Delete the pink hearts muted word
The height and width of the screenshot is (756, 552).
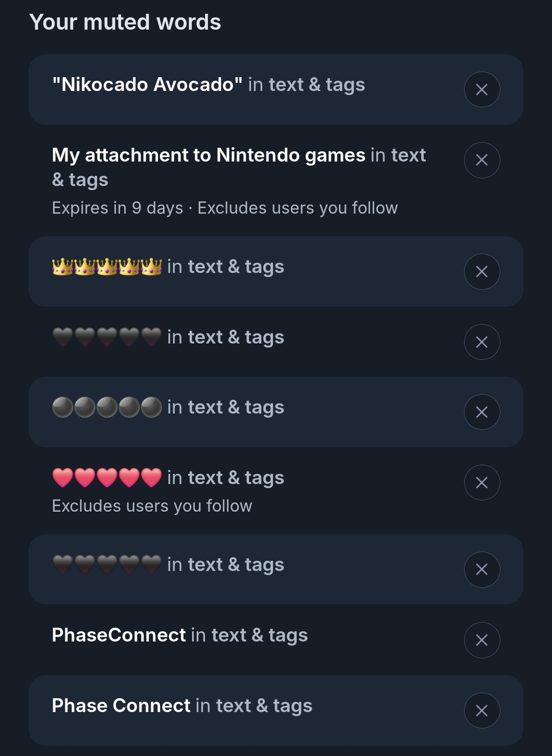481,483
